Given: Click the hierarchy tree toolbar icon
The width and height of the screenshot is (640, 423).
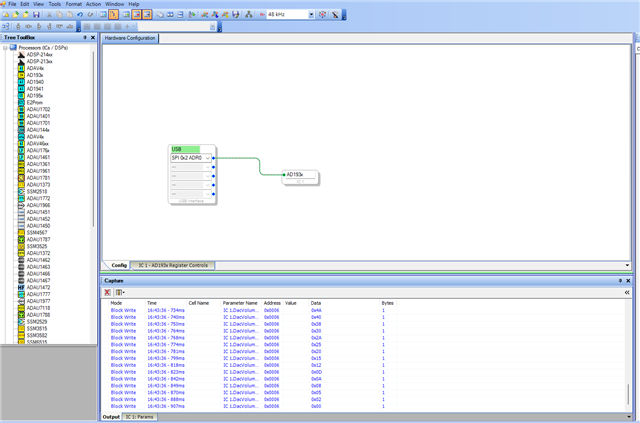Looking at the screenshot, I should pyautogui.click(x=249, y=15).
